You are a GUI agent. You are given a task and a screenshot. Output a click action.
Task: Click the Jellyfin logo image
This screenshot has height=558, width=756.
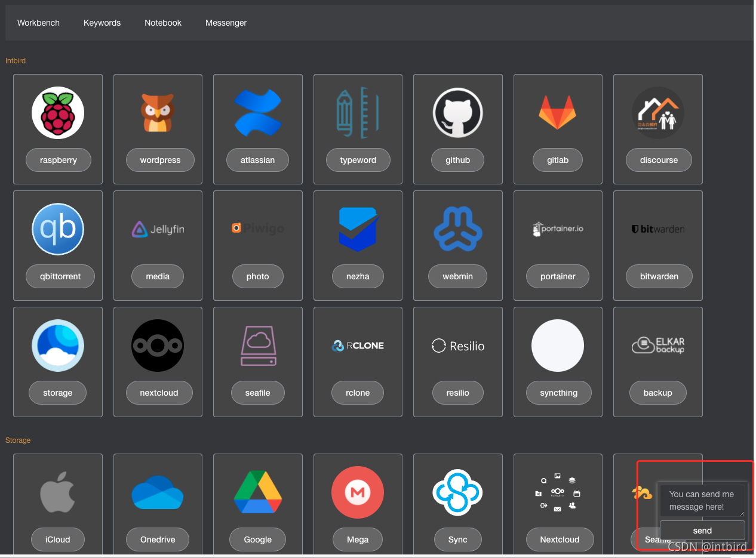(158, 229)
